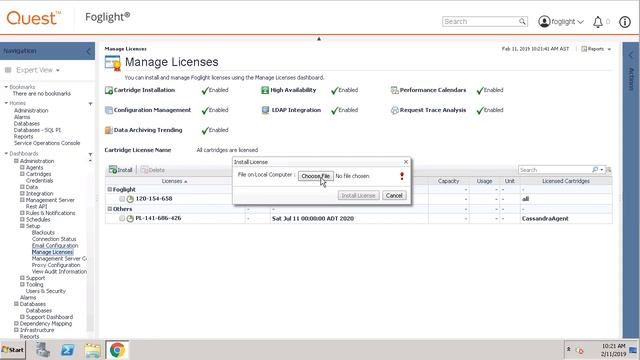Collapse the Homes section
Viewport: 640px width, 360px height.
[x=6, y=103]
